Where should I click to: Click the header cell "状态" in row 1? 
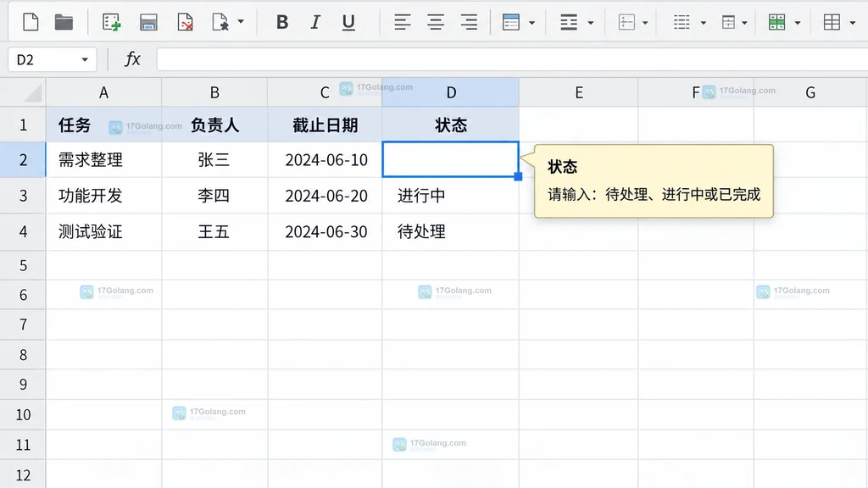coord(451,125)
